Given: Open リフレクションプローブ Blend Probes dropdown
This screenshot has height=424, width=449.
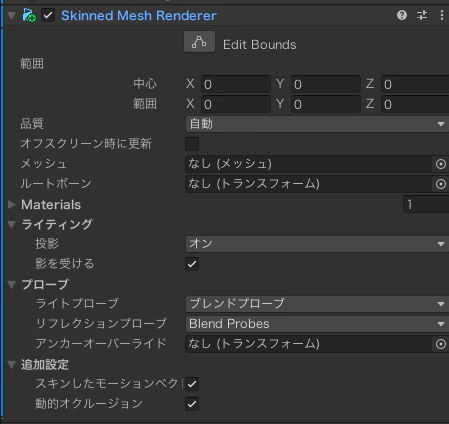Looking at the screenshot, I should coord(317,324).
